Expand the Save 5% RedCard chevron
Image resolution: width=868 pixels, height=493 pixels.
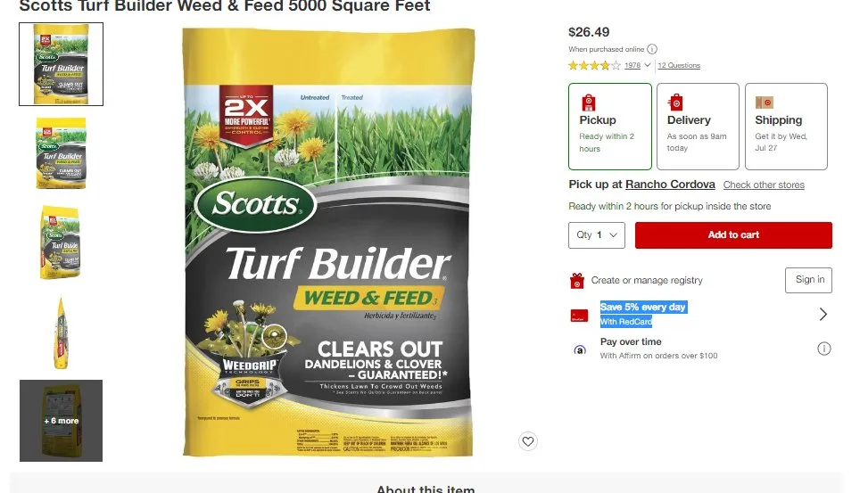[x=823, y=315]
